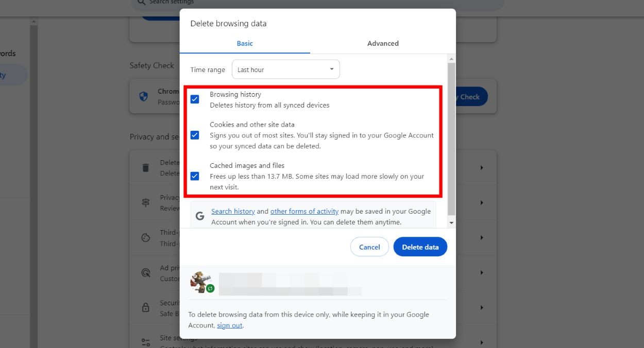Uncheck the Browsing history checkbox
Screen dimensions: 644x348
195,99
